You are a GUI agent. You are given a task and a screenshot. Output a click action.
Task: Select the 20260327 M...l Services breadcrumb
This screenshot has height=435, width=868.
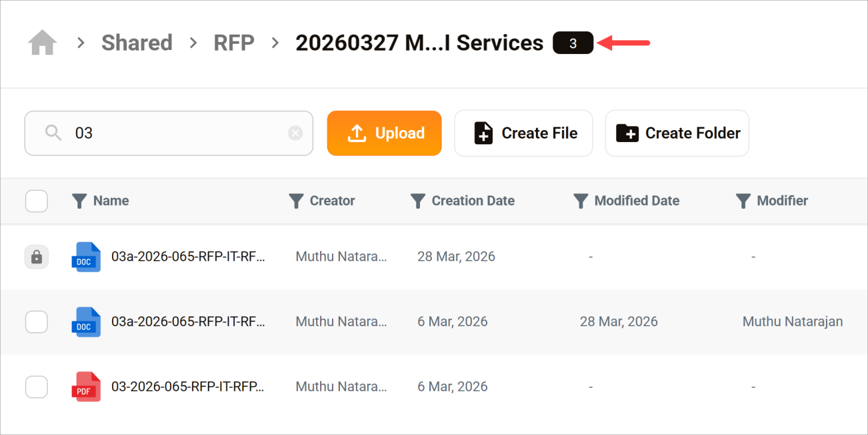click(419, 43)
